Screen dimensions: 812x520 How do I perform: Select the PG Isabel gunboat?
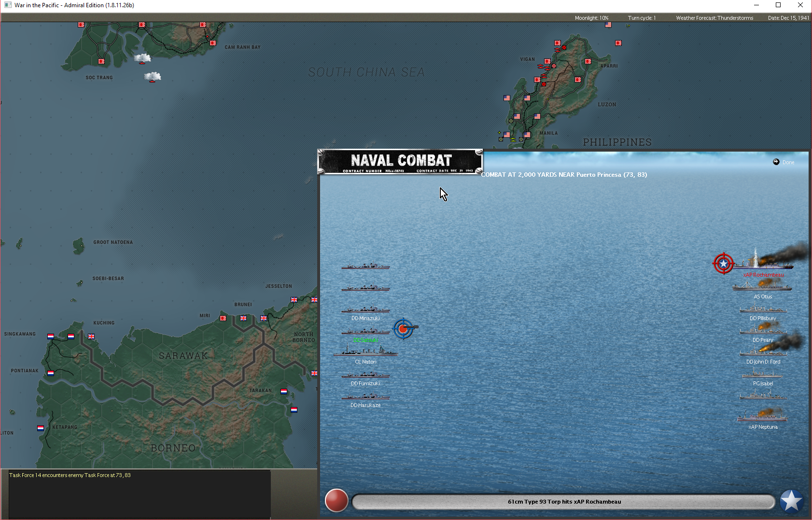[x=762, y=374]
